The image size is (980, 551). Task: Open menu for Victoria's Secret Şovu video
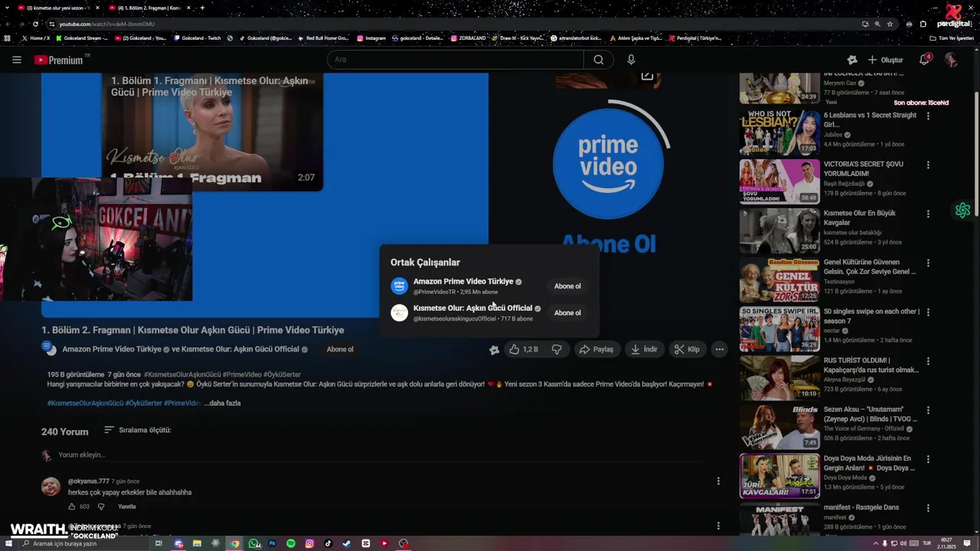[928, 165]
